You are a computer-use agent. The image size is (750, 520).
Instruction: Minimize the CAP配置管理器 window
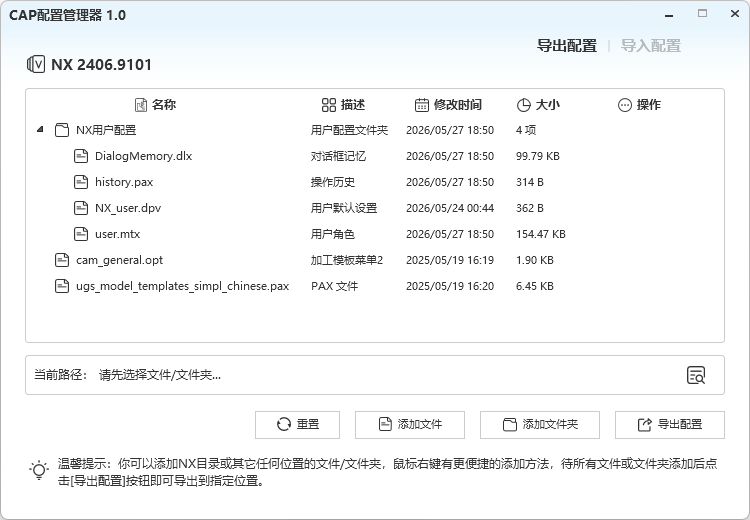(669, 14)
